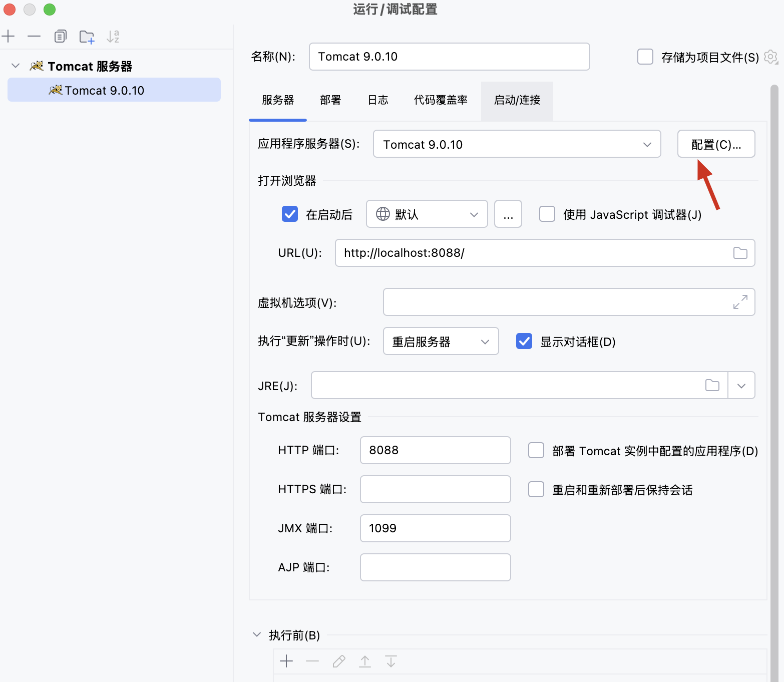The height and width of the screenshot is (682, 784).
Task: Click the VM options field
Action: 569,302
